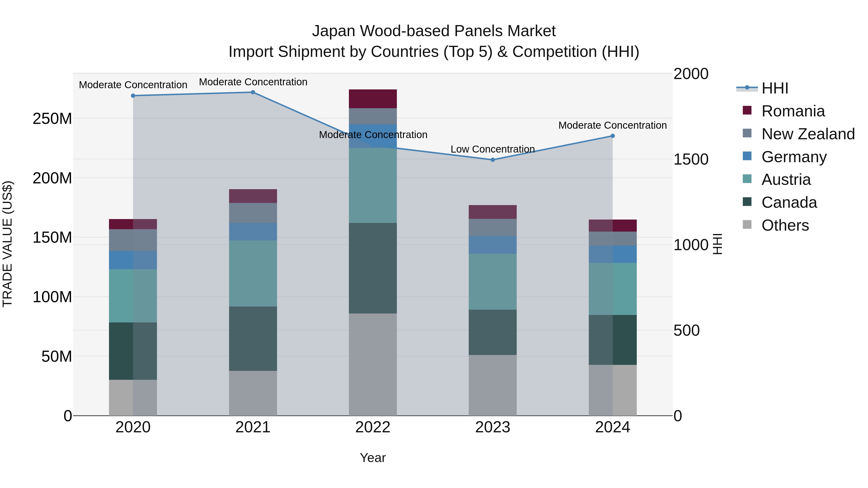Click the 1000 right-axis HHI tick label
The width and height of the screenshot is (868, 488).
tap(691, 245)
